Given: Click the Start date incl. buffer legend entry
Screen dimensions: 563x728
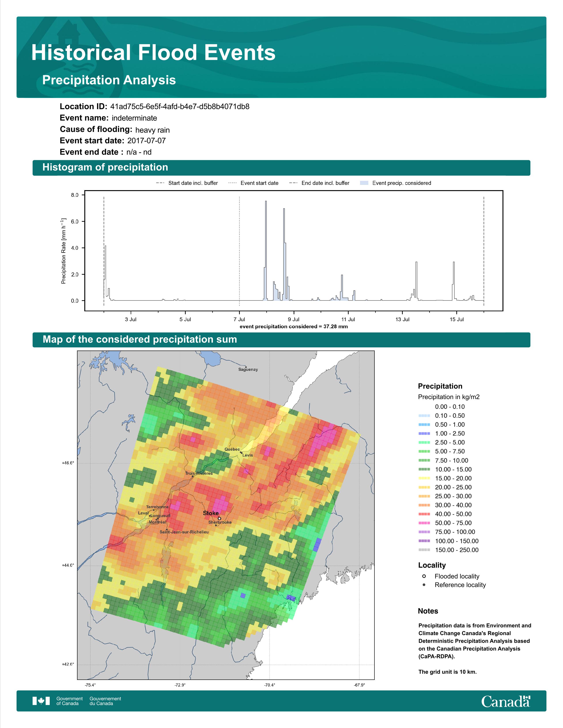Looking at the screenshot, I should coord(187,183).
